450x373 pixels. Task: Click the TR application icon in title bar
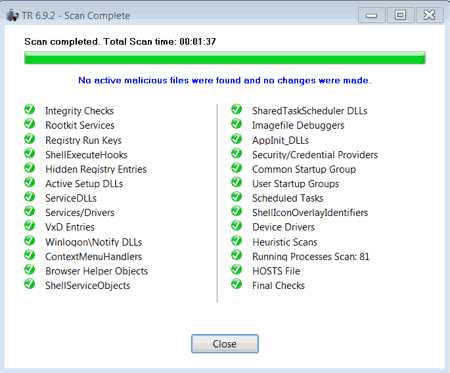pos(13,16)
